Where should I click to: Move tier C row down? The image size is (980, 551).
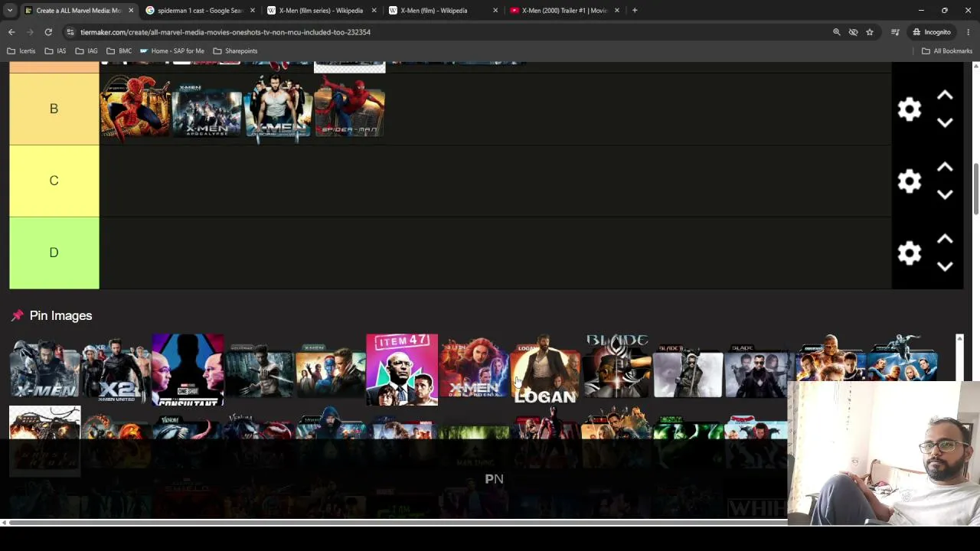coord(945,194)
